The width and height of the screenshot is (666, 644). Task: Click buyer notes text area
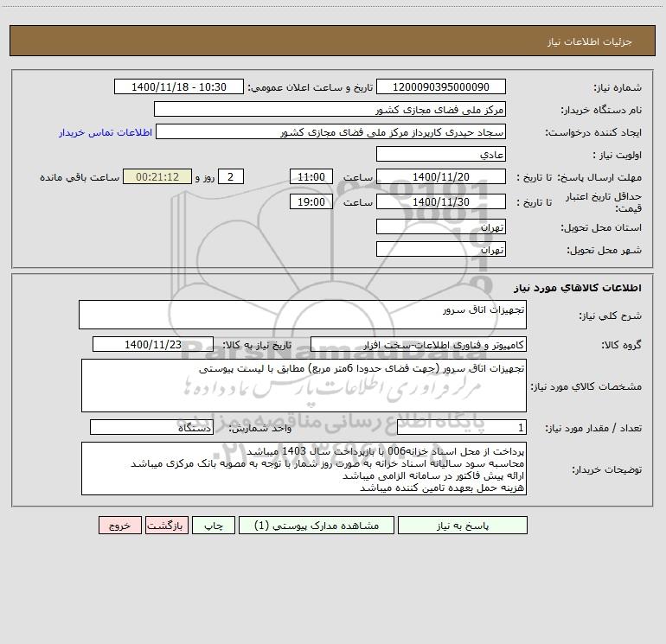click(x=304, y=469)
